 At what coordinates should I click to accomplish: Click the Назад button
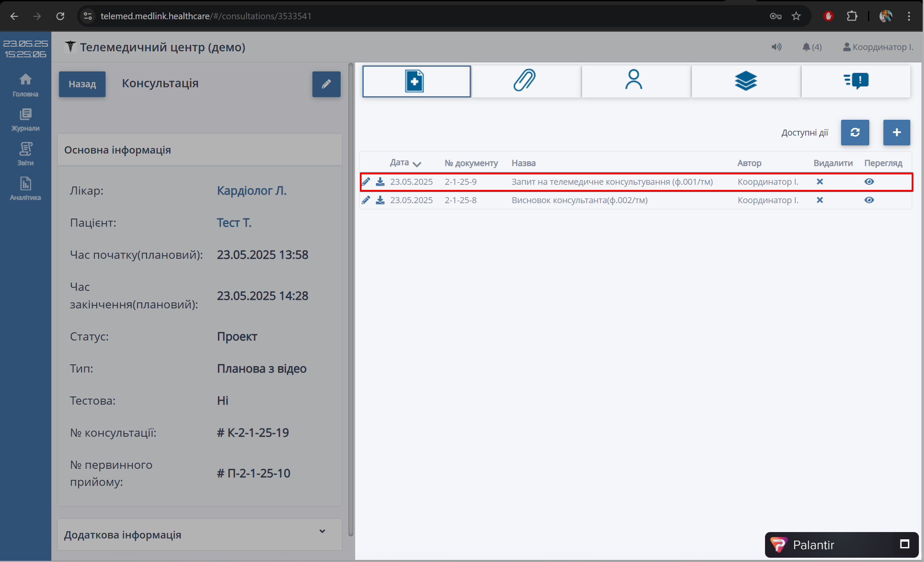coord(82,84)
